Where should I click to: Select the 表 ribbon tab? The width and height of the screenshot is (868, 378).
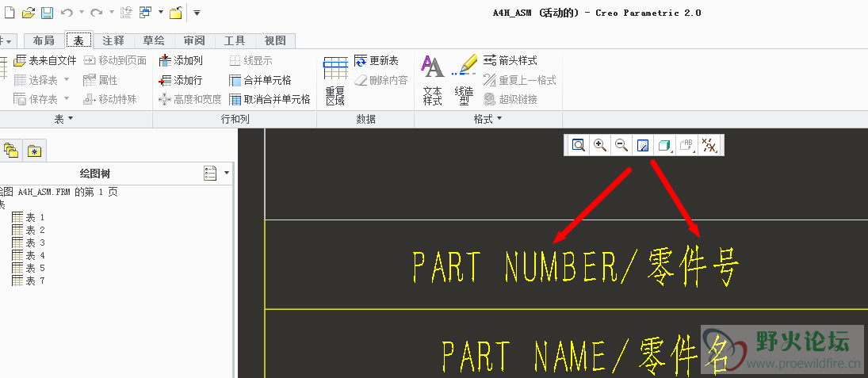(78, 40)
